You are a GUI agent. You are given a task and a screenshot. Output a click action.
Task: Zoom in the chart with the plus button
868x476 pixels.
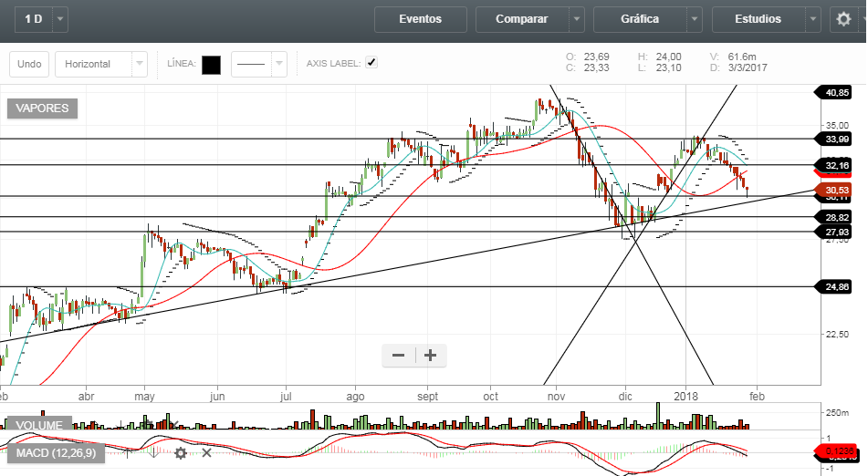click(431, 356)
